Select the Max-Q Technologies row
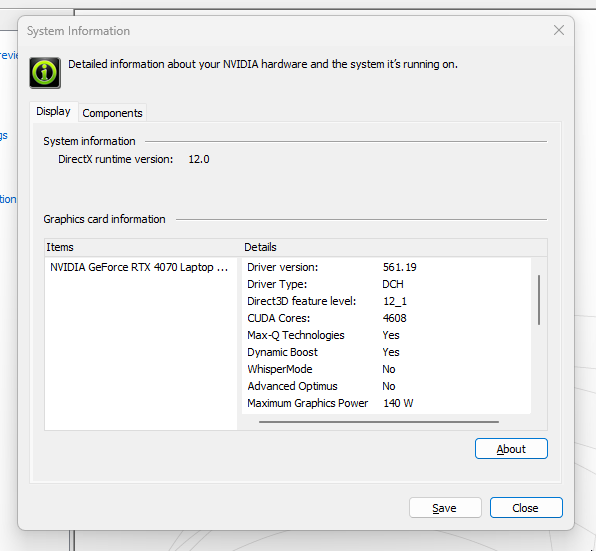The height and width of the screenshot is (551, 596). pyautogui.click(x=386, y=335)
